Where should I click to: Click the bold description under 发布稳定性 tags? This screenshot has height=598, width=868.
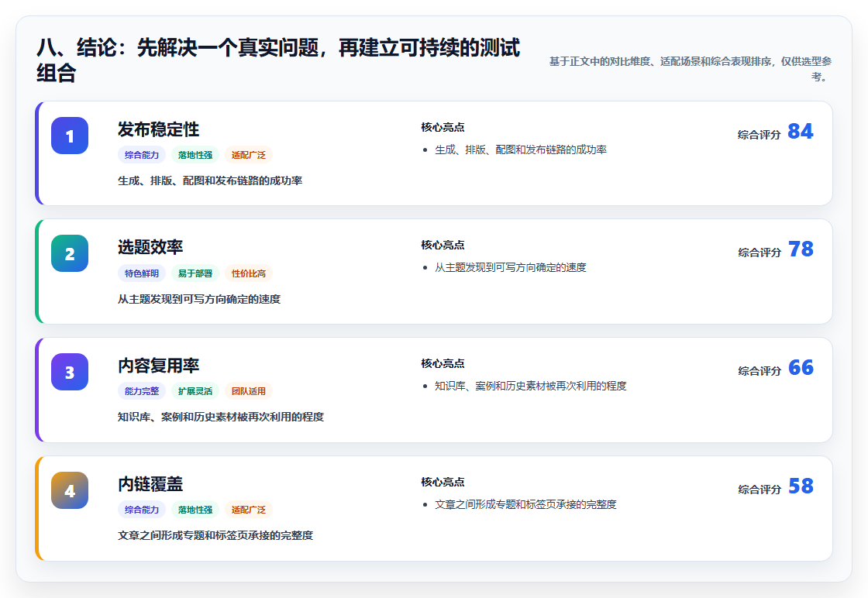[x=210, y=180]
